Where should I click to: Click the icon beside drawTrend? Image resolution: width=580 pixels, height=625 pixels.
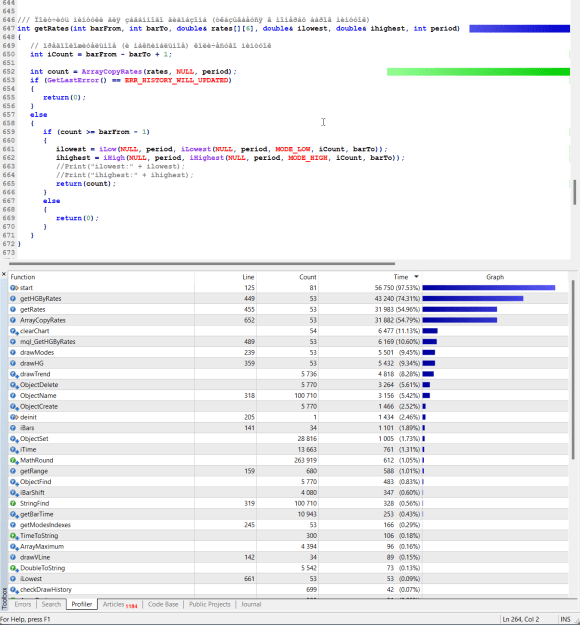[x=14, y=374]
